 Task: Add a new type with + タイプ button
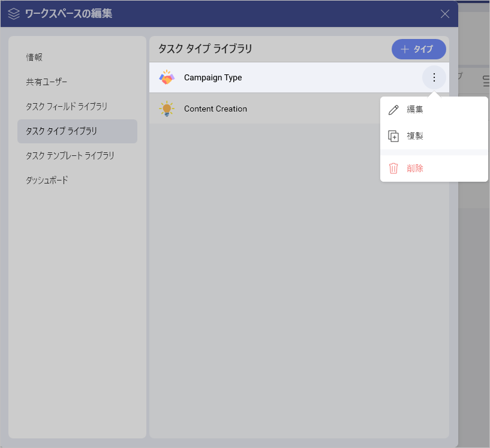[419, 49]
